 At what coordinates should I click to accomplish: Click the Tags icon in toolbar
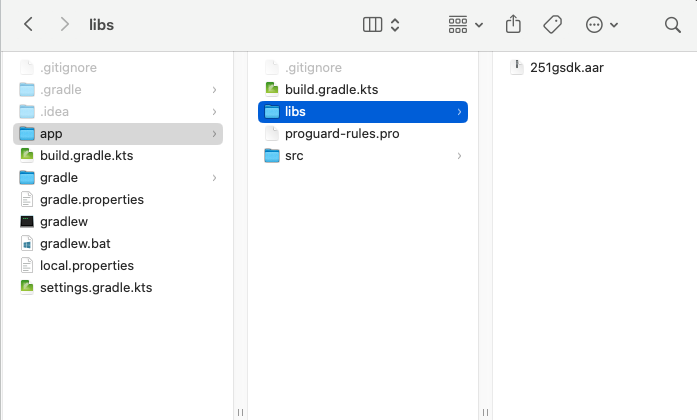click(552, 24)
